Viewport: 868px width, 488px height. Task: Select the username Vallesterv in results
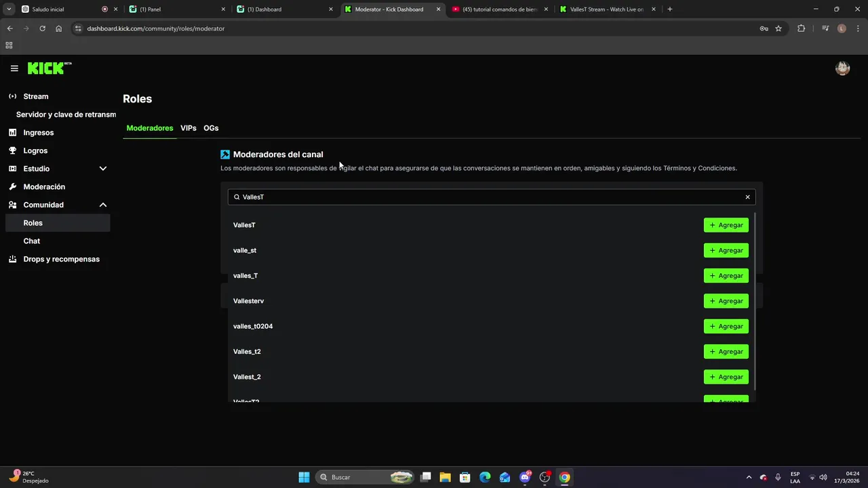(x=248, y=301)
